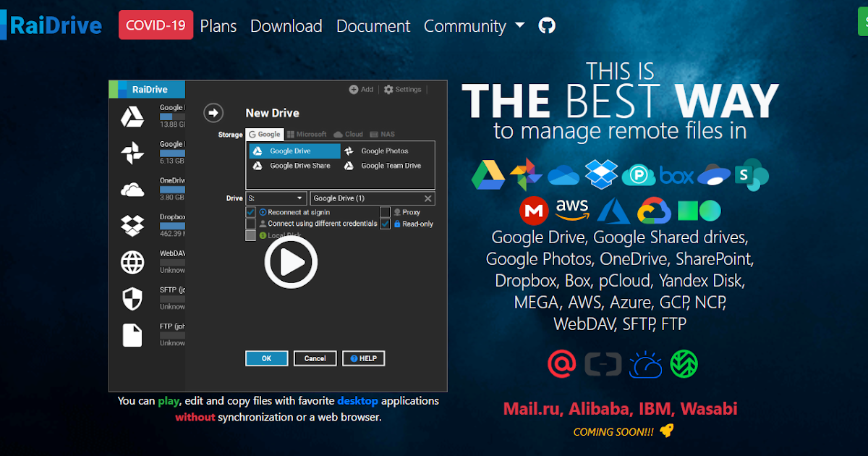Select the Dropbox icon in the app sidebar
This screenshot has height=456, width=868.
(132, 225)
